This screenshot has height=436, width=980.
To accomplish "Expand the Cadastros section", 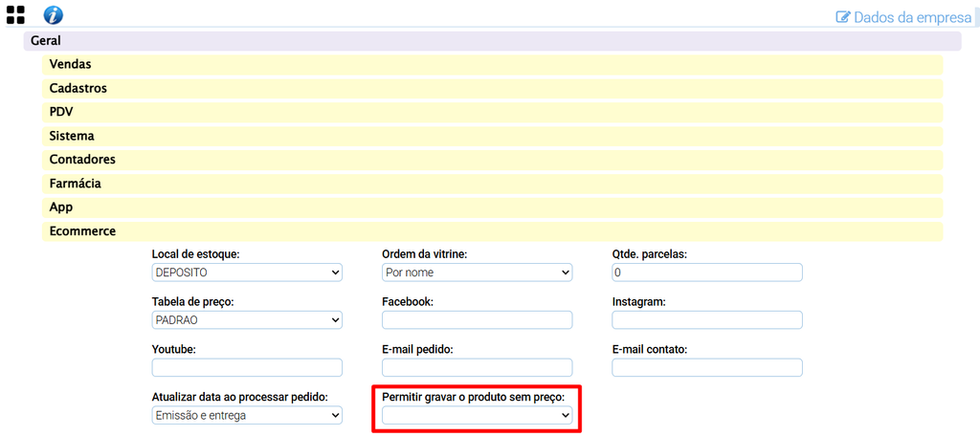I will click(492, 88).
